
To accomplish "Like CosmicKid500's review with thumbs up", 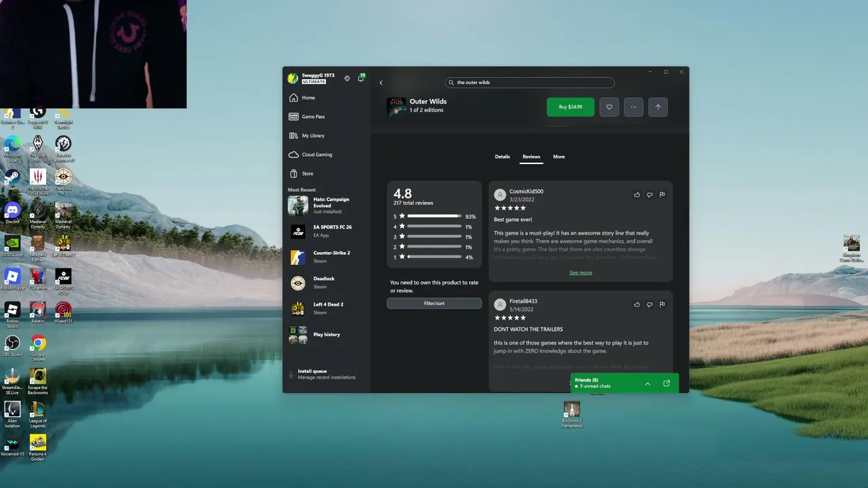I will (x=637, y=195).
